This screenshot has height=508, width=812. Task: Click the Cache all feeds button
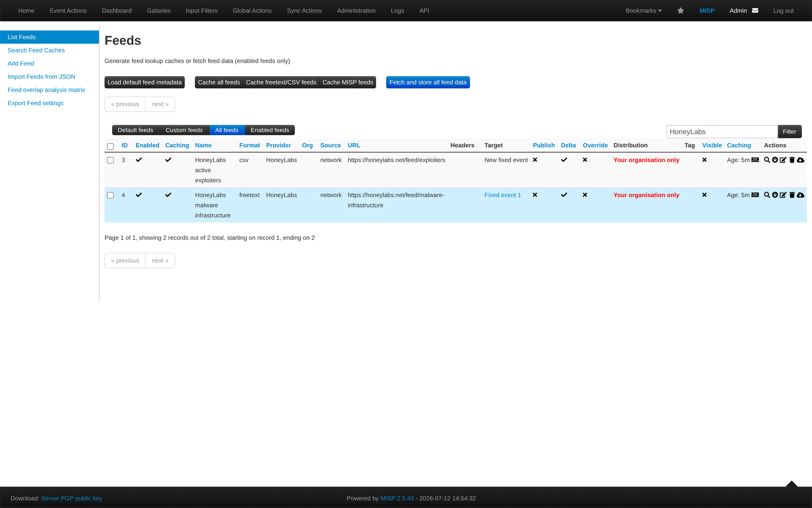(x=219, y=82)
